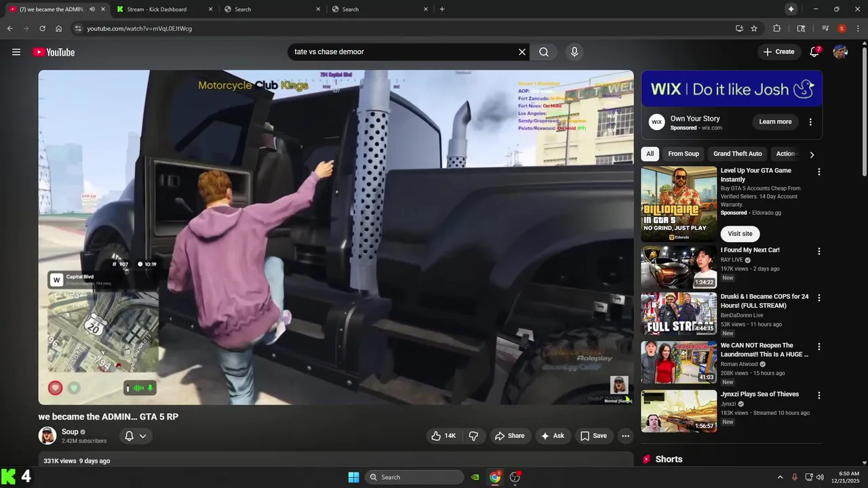Screen dimensions: 868x488
Task: Select the Grand Theft Auto filter chip
Action: (x=738, y=154)
